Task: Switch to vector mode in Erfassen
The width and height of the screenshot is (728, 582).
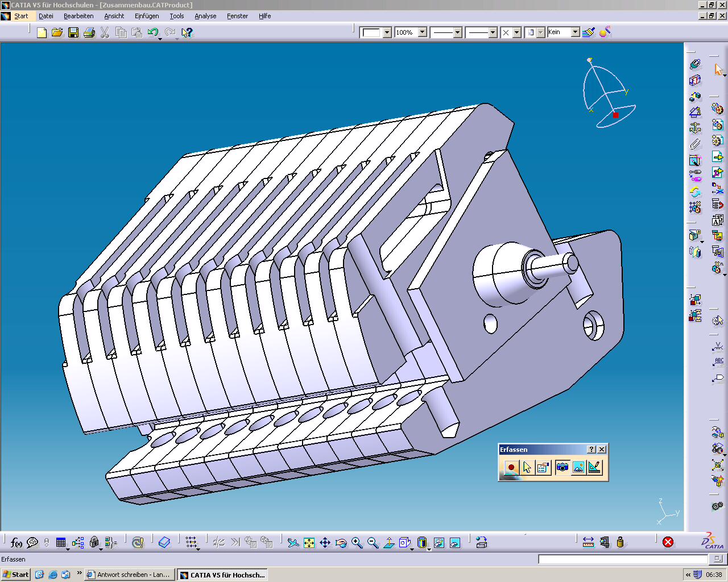Action: tap(594, 468)
